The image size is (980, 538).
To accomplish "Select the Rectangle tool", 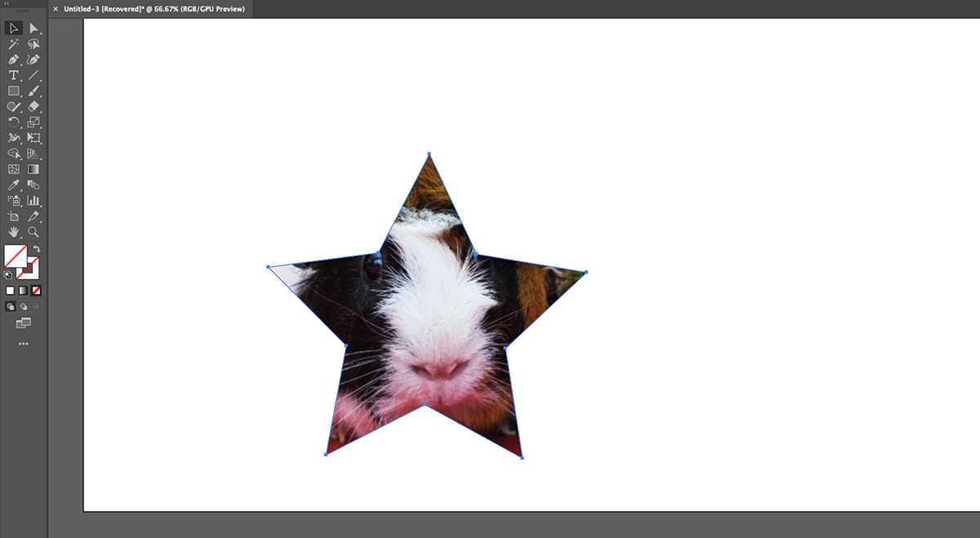I will pos(13,90).
